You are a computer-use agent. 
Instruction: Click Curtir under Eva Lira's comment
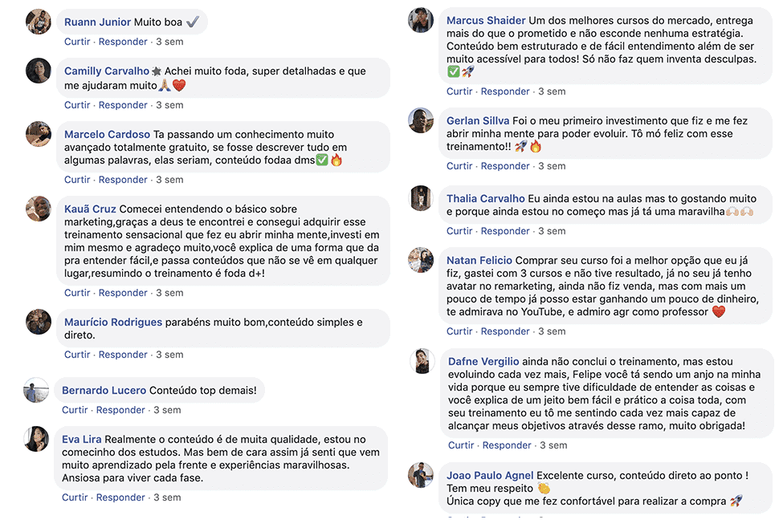click(75, 497)
